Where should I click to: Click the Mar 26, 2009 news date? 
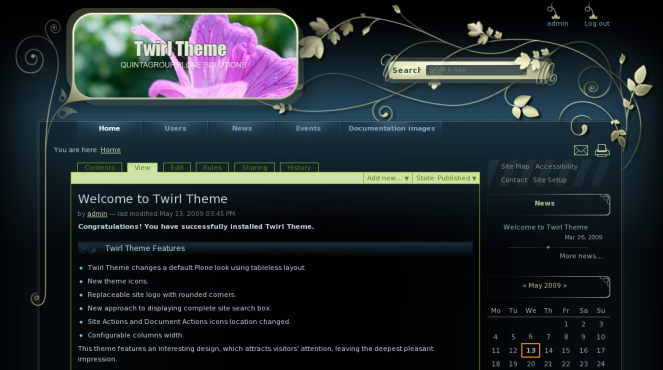click(584, 237)
